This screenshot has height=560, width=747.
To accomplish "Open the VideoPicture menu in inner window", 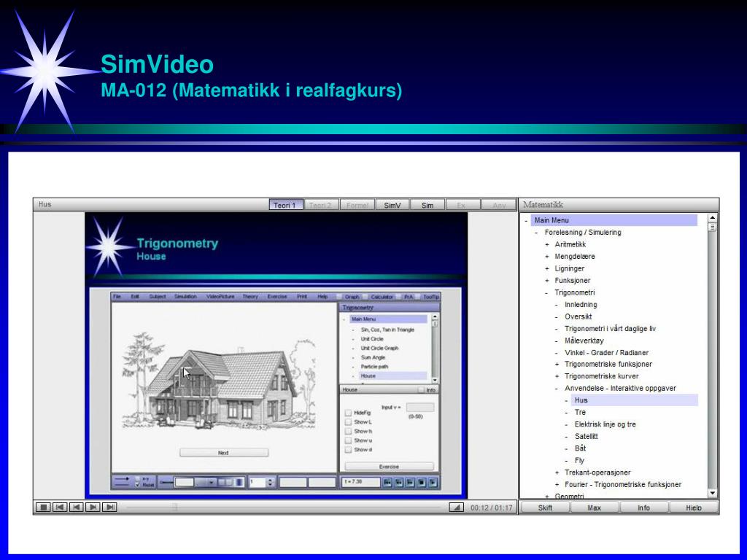I will [220, 296].
